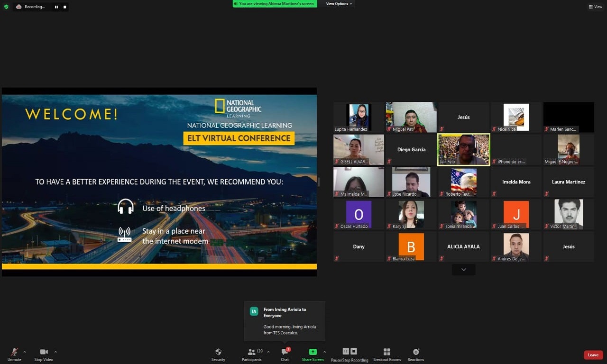Image resolution: width=607 pixels, height=364 pixels.
Task: Select the Victor Martin... tile
Action: pos(569,214)
